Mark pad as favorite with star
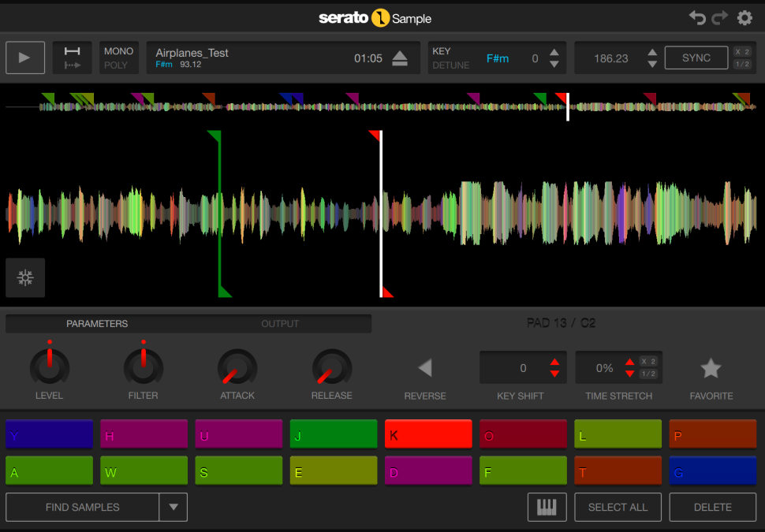The height and width of the screenshot is (532, 765). [x=711, y=368]
